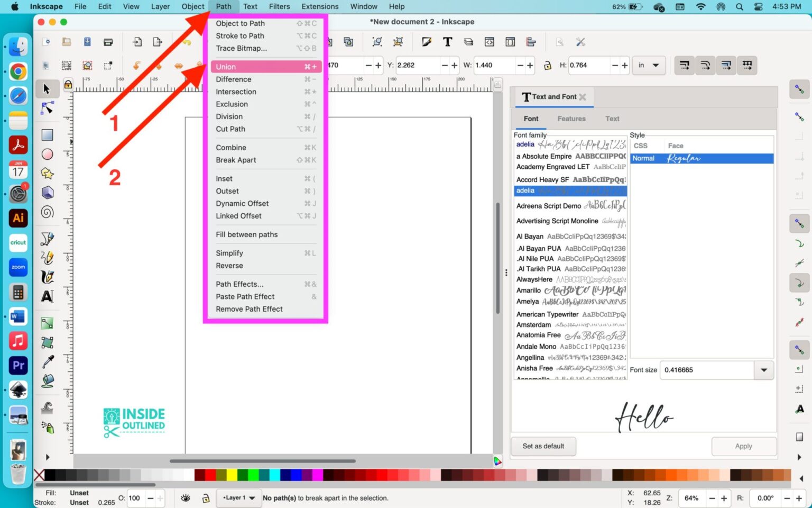Activate the Star tool
The image size is (812, 508).
[x=47, y=172]
